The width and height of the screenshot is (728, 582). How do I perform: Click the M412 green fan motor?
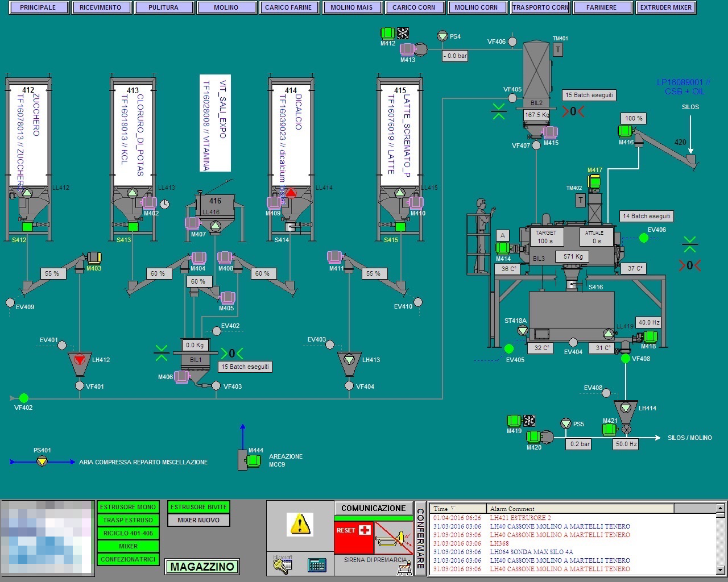pyautogui.click(x=388, y=32)
